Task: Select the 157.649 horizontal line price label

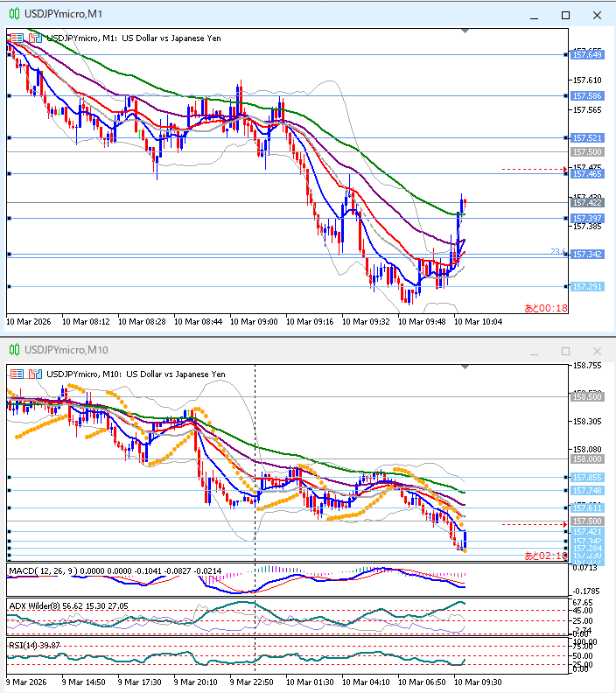Action: [x=586, y=55]
